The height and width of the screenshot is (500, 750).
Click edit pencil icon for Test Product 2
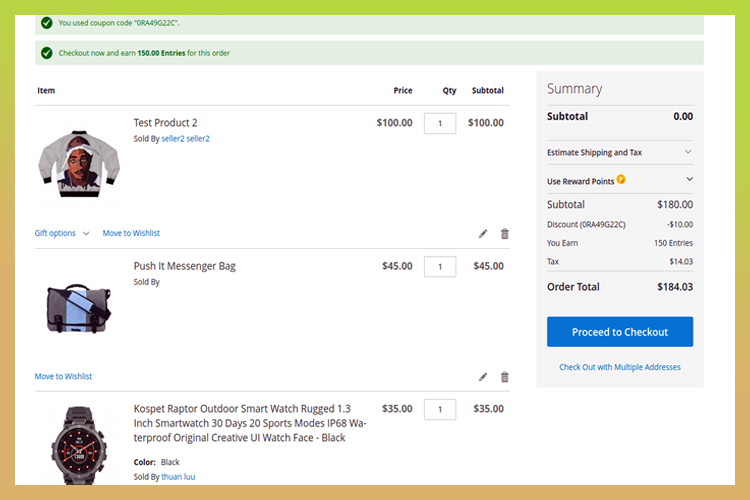[483, 234]
